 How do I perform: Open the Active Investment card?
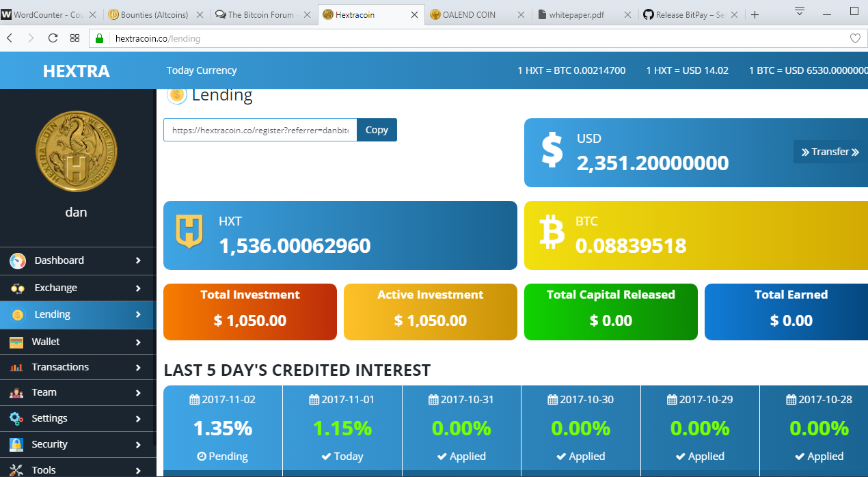click(431, 312)
